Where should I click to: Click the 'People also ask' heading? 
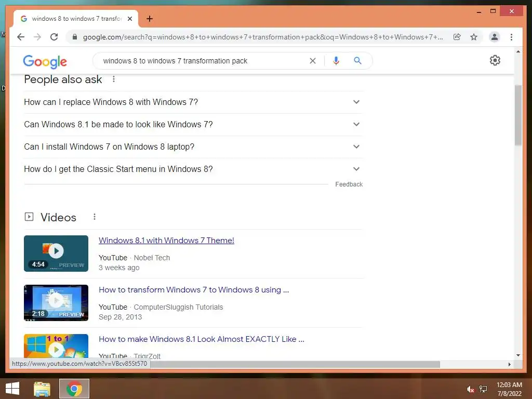tap(63, 79)
